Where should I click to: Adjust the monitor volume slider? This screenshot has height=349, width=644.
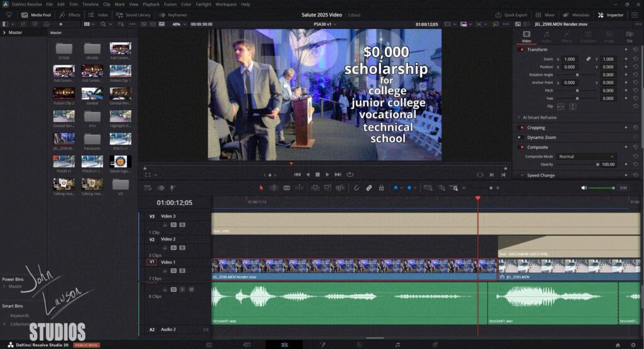point(601,188)
